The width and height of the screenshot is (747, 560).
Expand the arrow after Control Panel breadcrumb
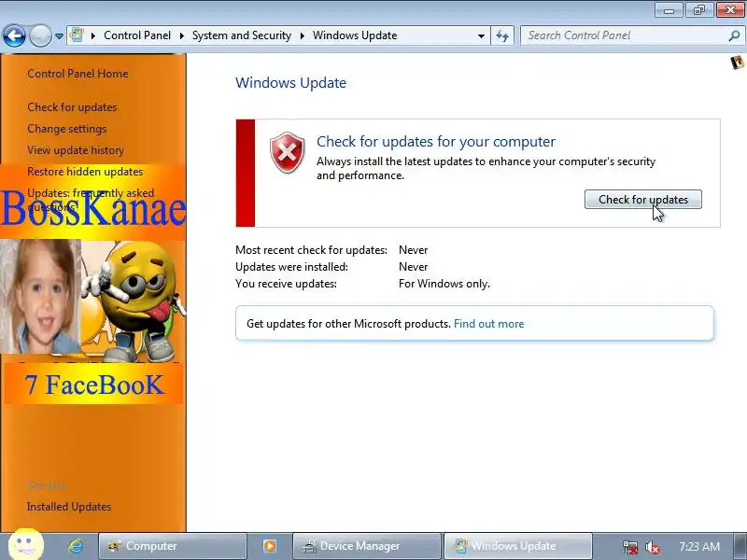point(181,35)
